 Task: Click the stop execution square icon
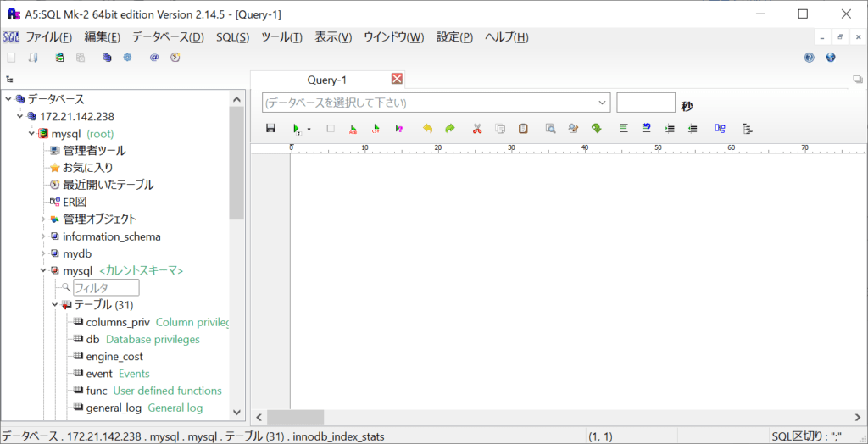coord(331,129)
